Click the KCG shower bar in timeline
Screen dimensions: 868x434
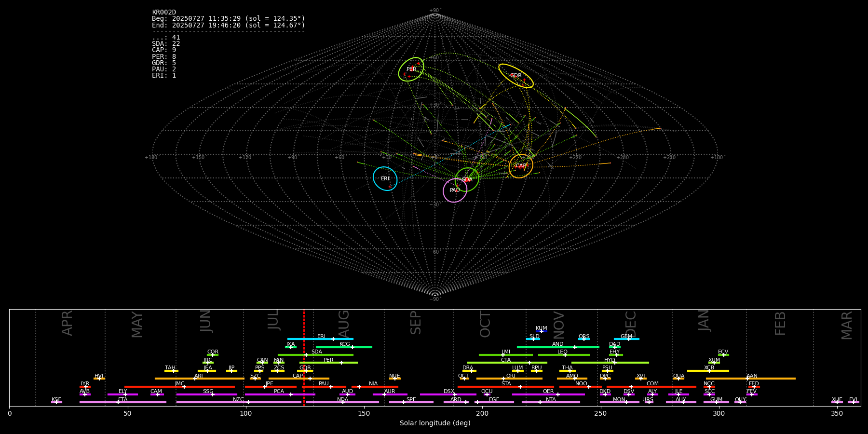pyautogui.click(x=344, y=347)
